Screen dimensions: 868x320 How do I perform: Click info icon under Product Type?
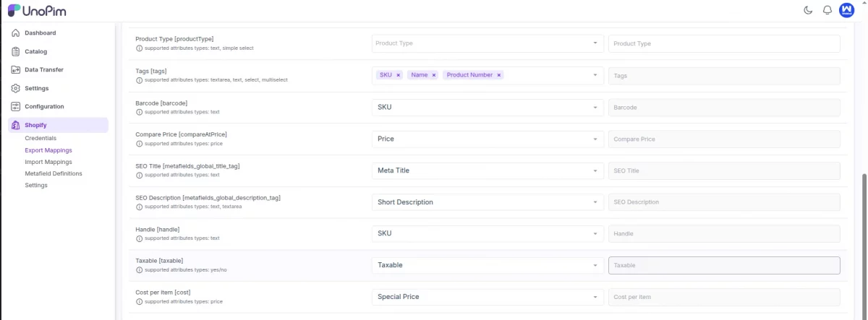139,48
